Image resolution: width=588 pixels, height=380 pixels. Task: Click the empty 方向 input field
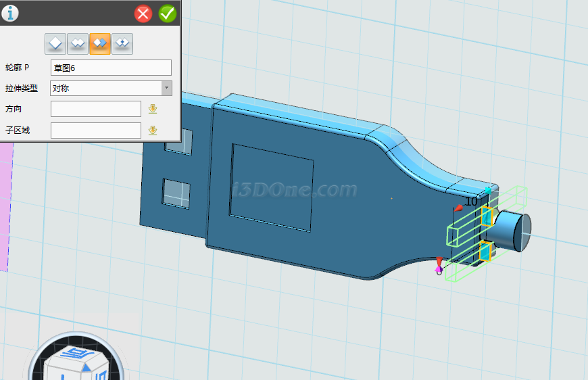tap(95, 109)
